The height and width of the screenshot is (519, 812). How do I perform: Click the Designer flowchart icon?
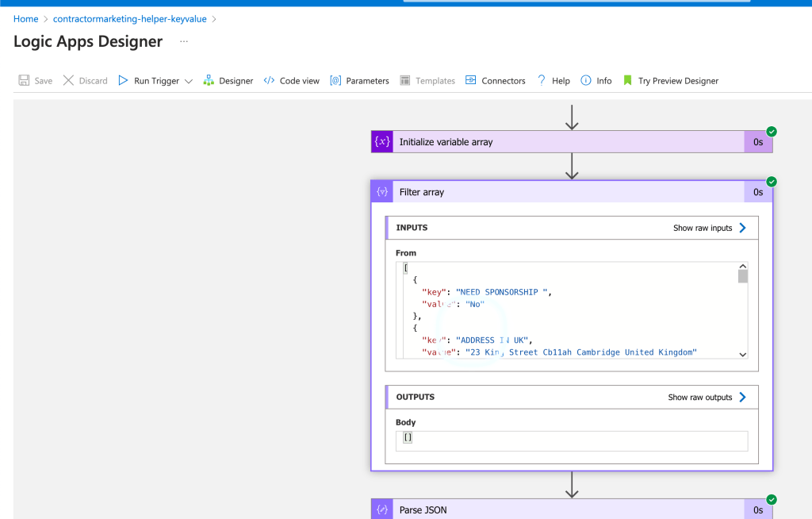209,80
